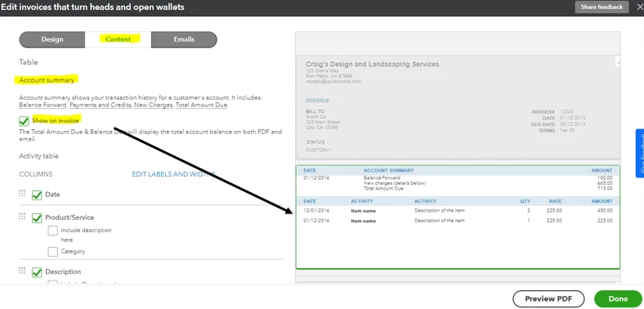644x309 pixels.
Task: Toggle the Product/Service column checkbox
Action: click(37, 217)
